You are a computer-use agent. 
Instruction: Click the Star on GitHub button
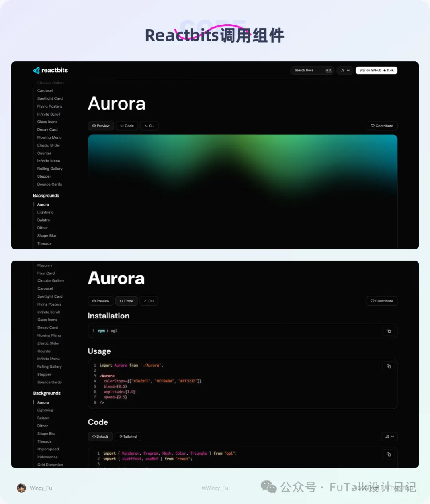[376, 70]
